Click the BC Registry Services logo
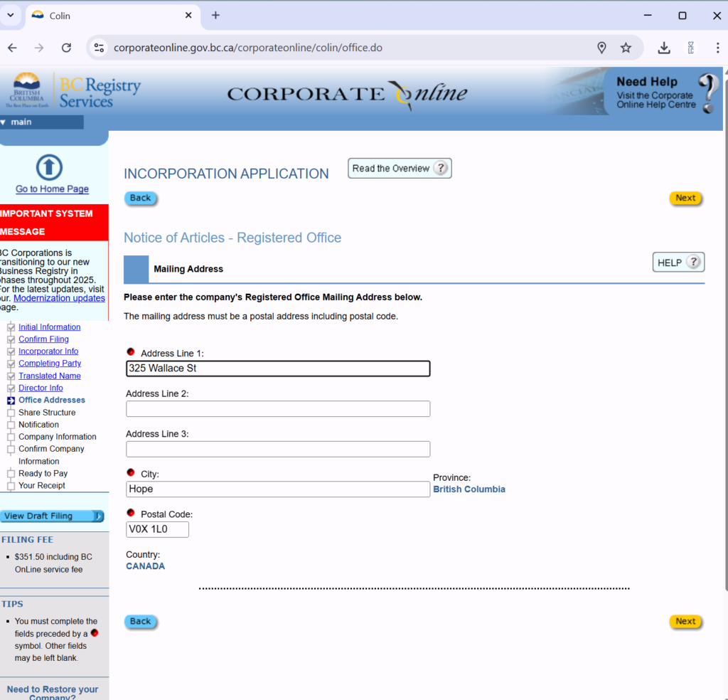 [76, 92]
